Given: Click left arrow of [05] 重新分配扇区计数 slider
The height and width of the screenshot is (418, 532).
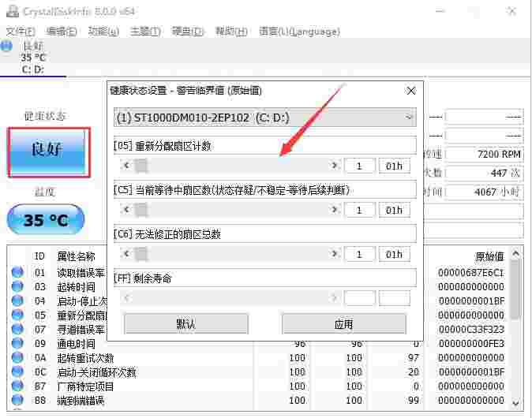Looking at the screenshot, I should click(126, 166).
